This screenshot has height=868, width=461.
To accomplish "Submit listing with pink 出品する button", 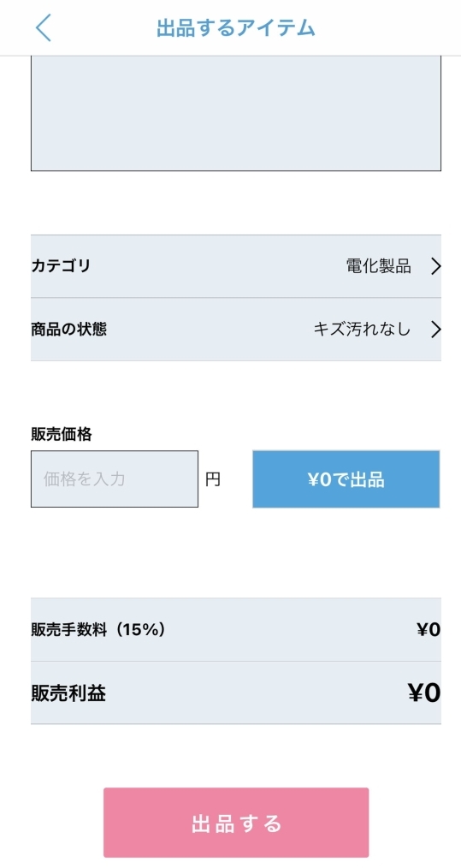I will [236, 823].
